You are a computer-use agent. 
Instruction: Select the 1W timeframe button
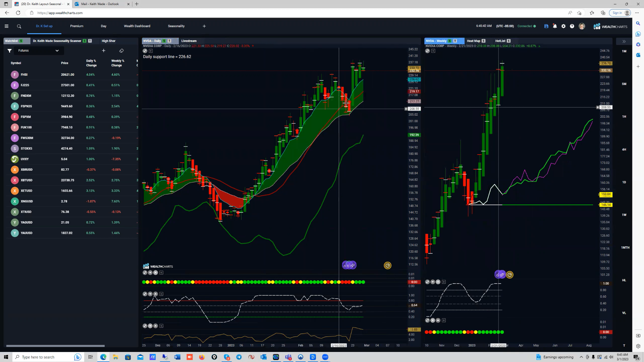[624, 215]
